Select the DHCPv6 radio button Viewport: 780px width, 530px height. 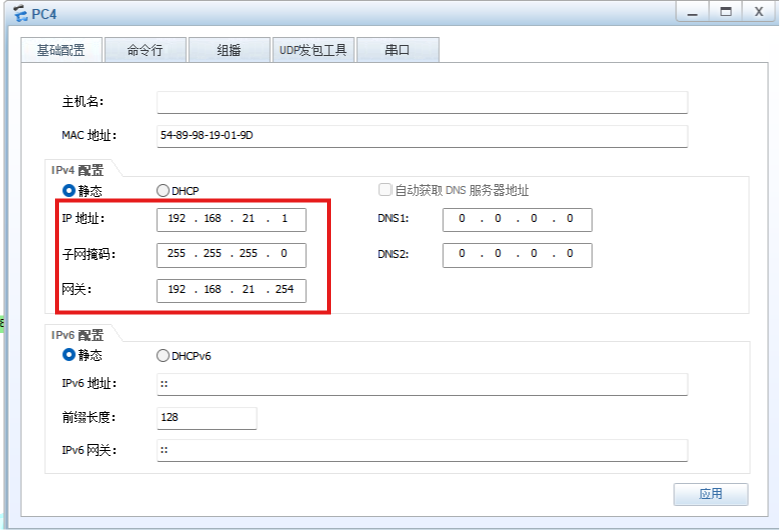click(163, 356)
